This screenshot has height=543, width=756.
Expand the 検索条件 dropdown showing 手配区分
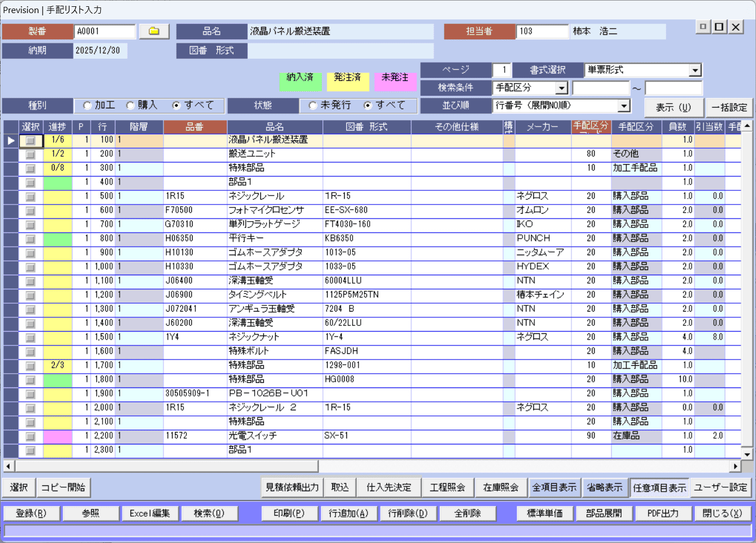pos(561,88)
